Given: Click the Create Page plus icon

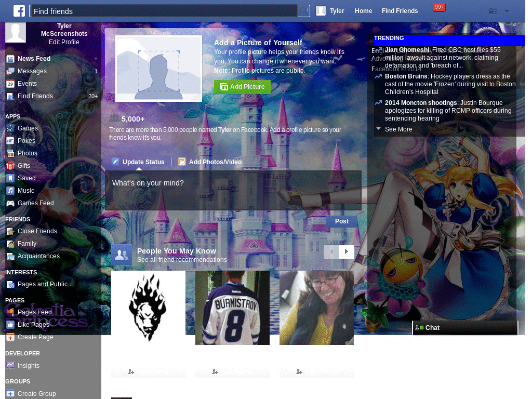Looking at the screenshot, I should click(10, 337).
